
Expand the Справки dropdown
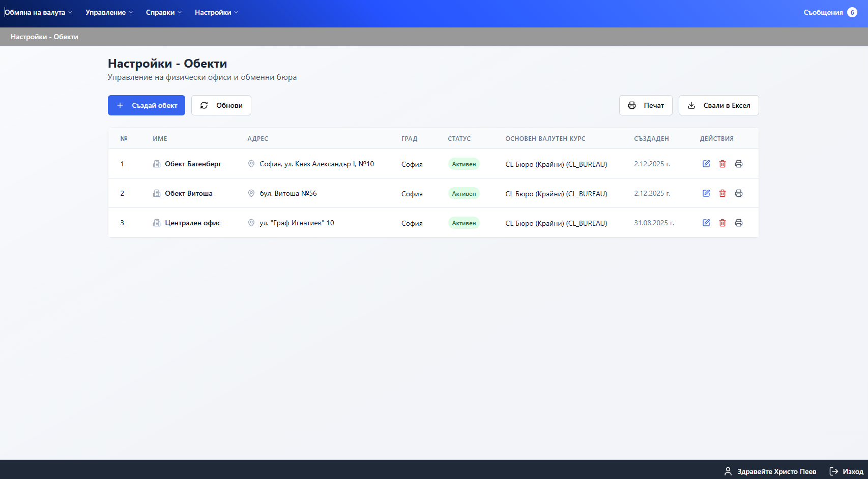click(163, 12)
